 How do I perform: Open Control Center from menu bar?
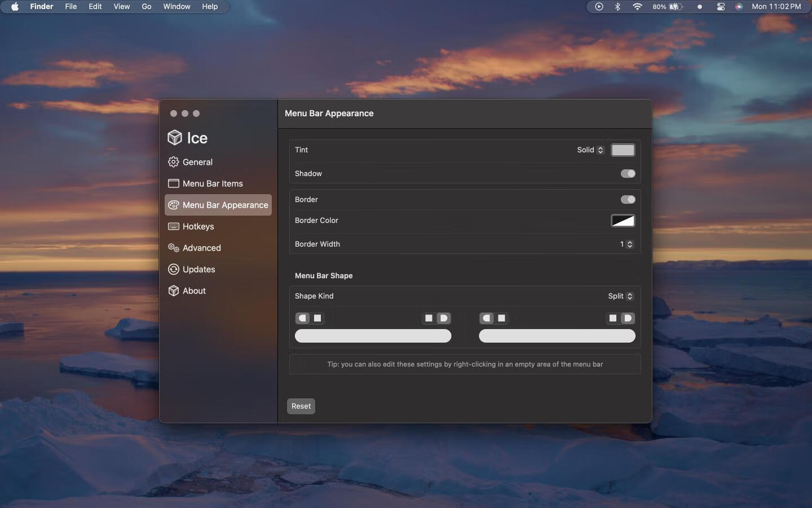pyautogui.click(x=721, y=7)
